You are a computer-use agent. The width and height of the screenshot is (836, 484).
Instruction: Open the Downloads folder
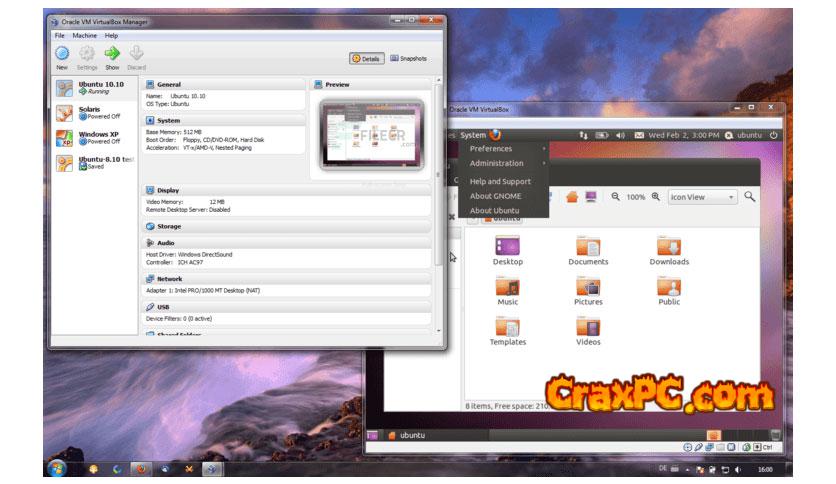(x=669, y=251)
